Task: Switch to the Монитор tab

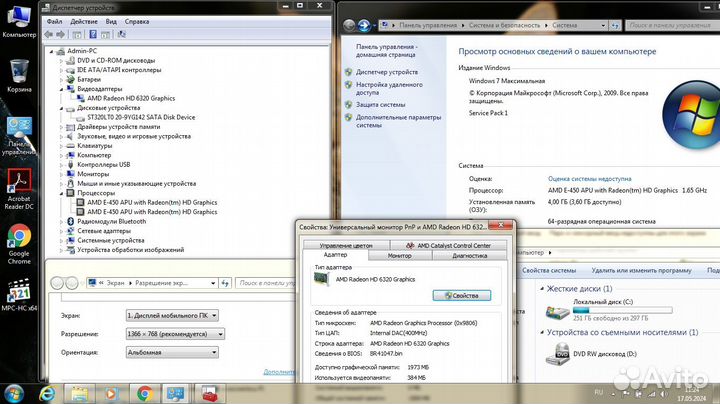Action: [x=399, y=256]
